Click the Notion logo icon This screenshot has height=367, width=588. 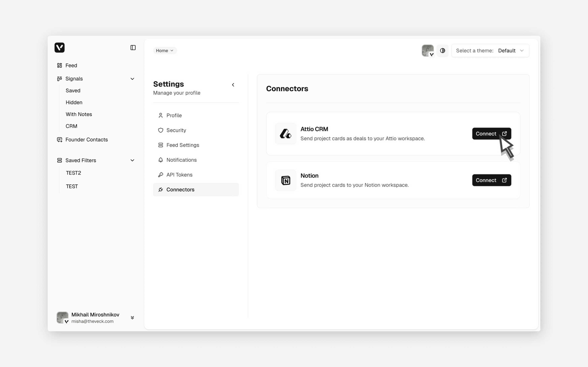pos(285,180)
